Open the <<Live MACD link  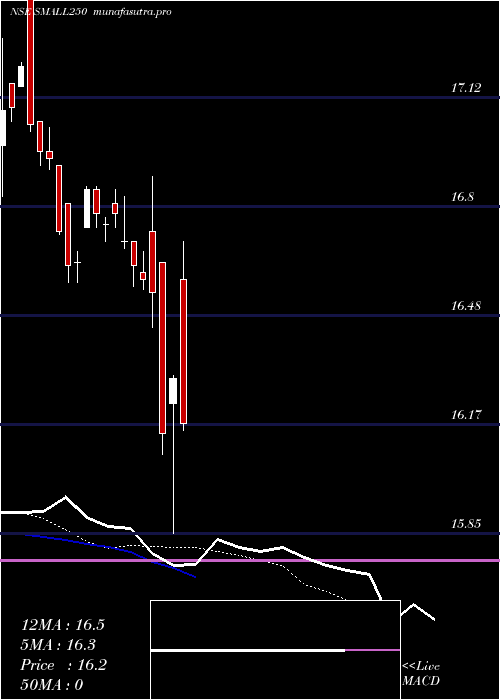coord(421,674)
